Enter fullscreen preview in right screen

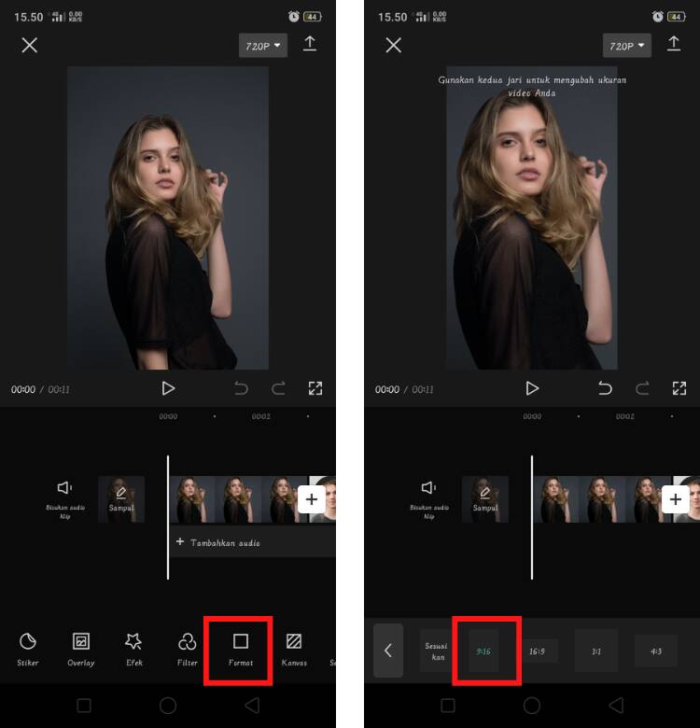click(679, 388)
